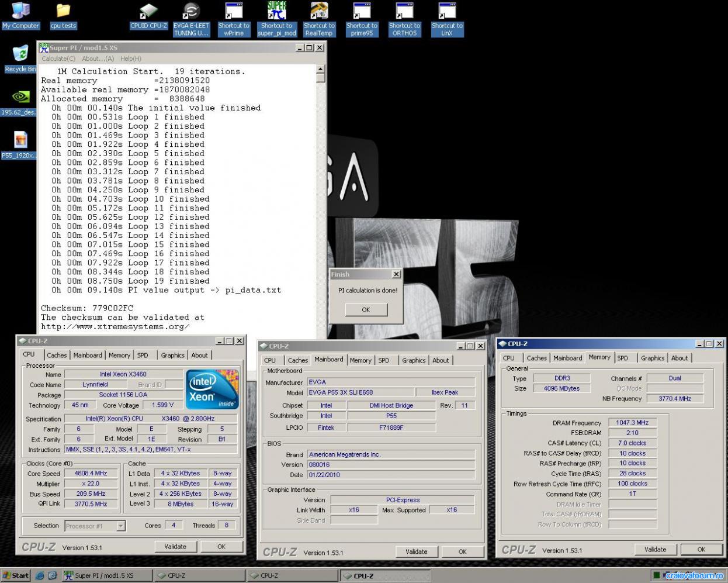Viewport: 728px width, 583px height.
Task: Click the motherboard model EVGA P55 3X SLI E658
Action: click(x=359, y=392)
